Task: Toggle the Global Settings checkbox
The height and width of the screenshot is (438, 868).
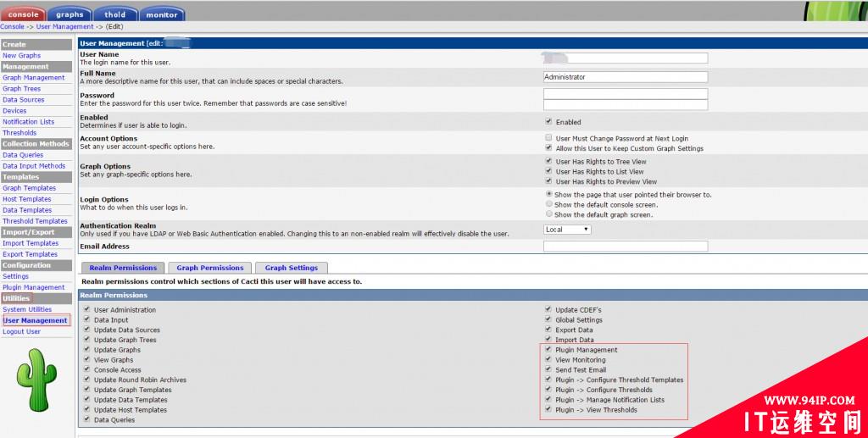Action: tap(548, 319)
